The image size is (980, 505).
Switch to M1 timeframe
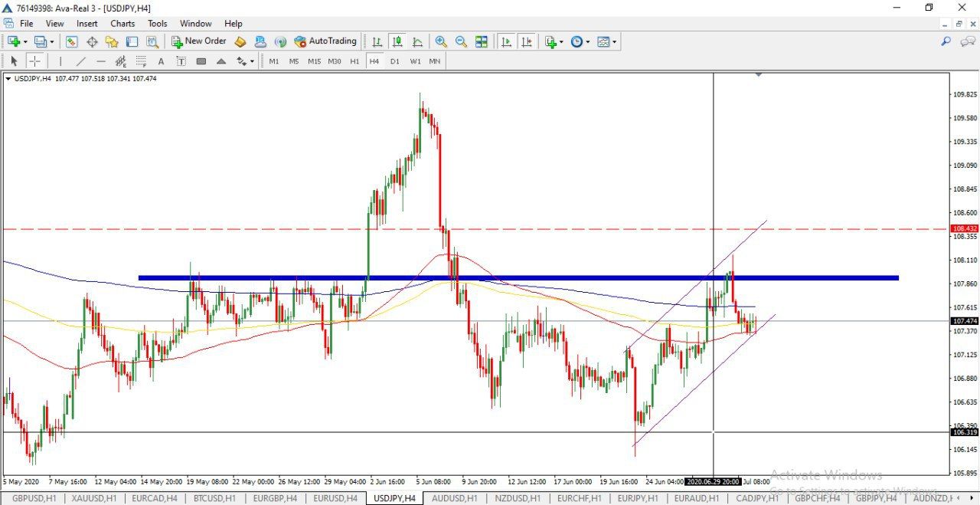[x=273, y=61]
